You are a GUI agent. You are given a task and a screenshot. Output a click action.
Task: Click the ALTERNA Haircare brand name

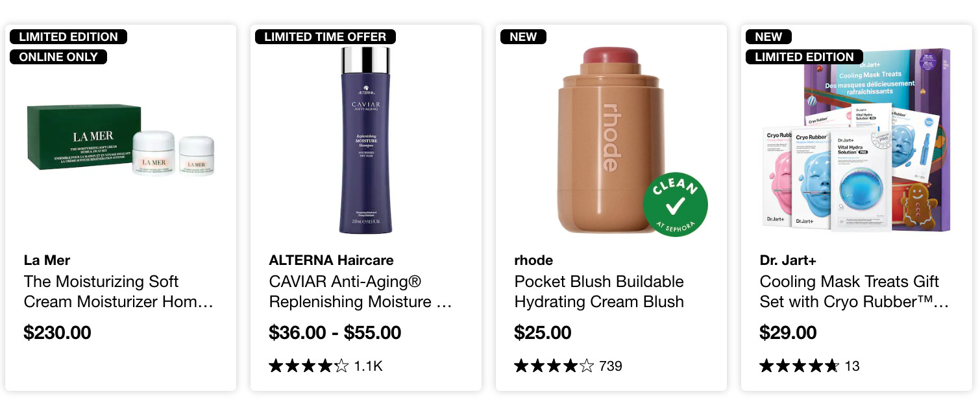331,260
